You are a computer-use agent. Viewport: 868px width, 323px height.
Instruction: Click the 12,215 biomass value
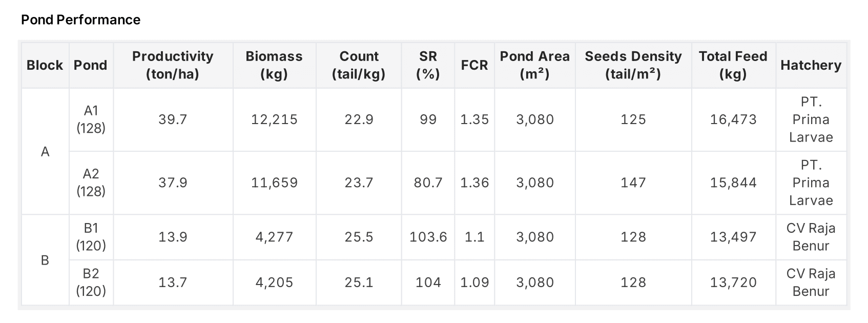(274, 119)
